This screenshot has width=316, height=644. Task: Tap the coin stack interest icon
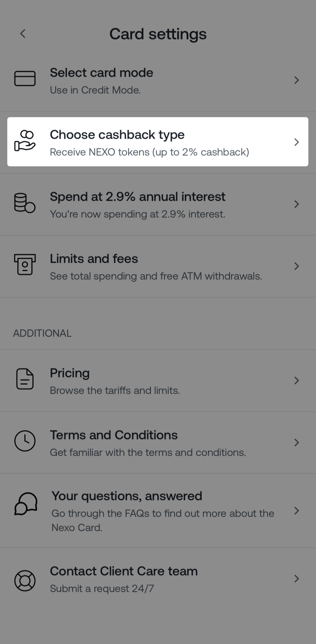(25, 203)
